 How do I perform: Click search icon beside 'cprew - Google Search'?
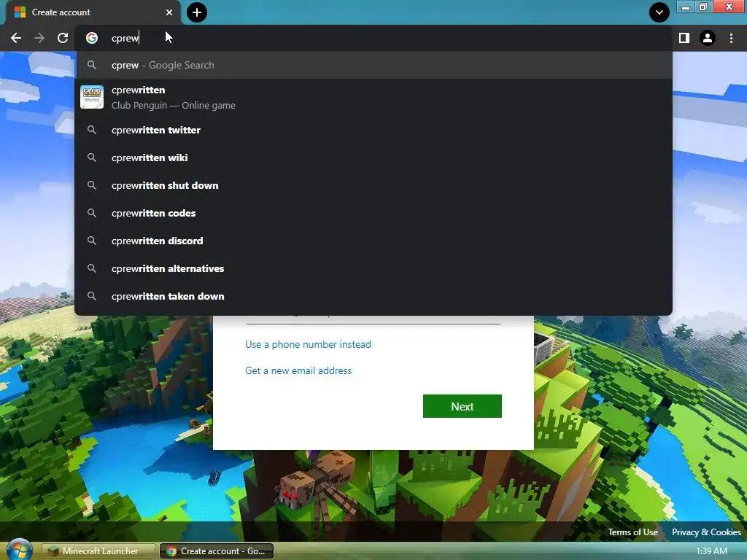coord(92,65)
